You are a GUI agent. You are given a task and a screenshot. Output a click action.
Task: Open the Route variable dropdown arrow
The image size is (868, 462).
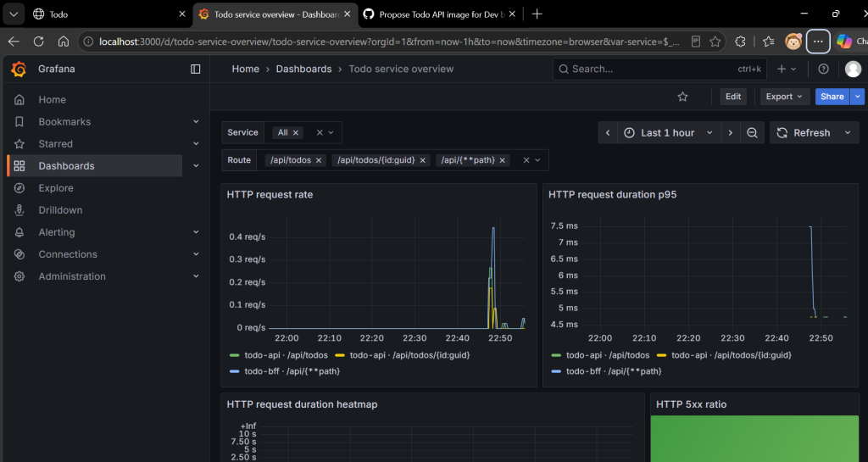(x=537, y=160)
